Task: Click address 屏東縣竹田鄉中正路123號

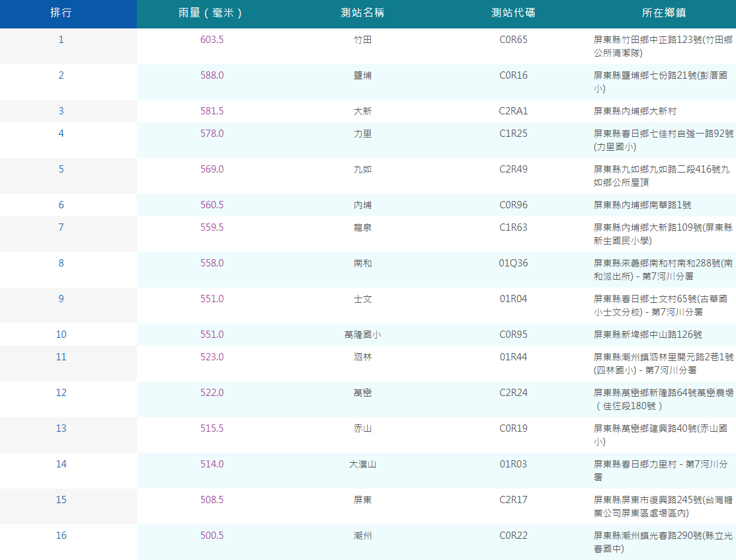Action: (649, 40)
